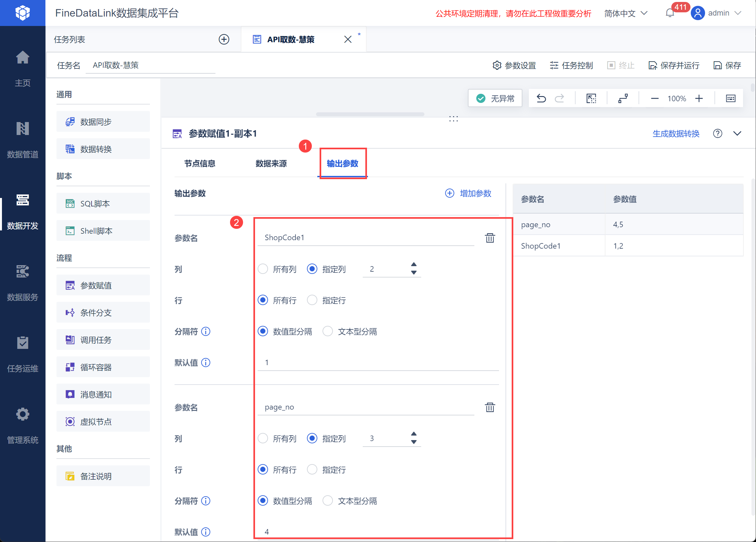
Task: Click the zoom in plus icon
Action: [x=699, y=98]
